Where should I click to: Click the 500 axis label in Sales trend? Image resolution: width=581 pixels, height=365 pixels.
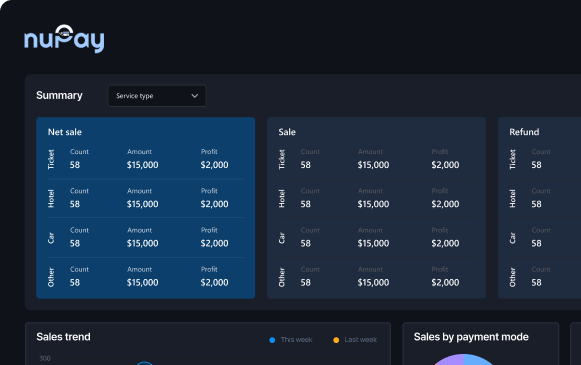pos(45,358)
